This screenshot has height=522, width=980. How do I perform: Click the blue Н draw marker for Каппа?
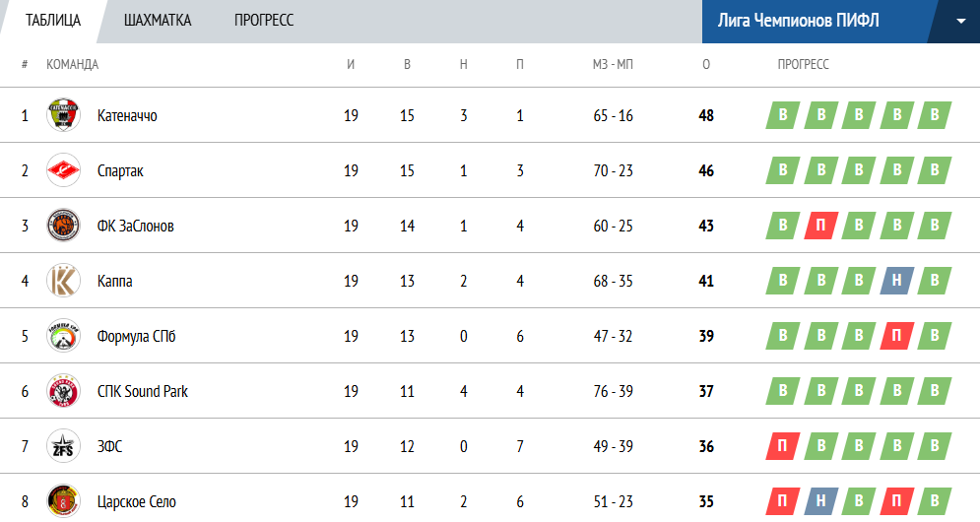[x=897, y=281]
